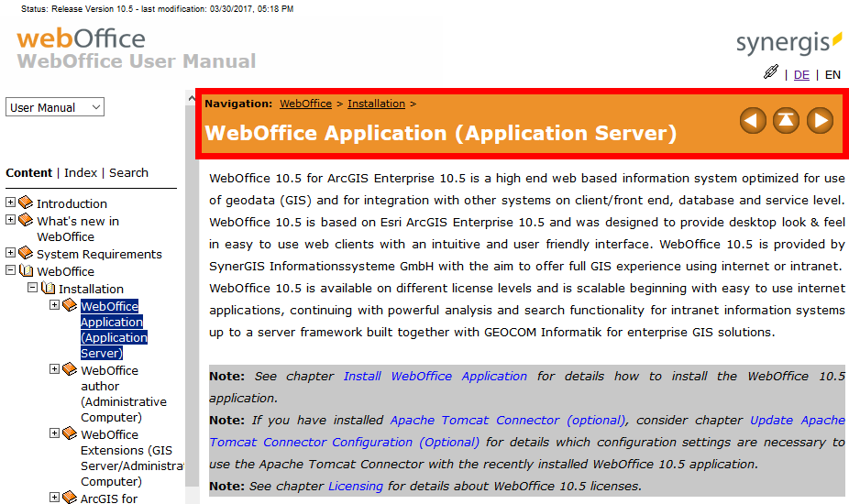
Task: Open the User Manual dropdown
Action: pyautogui.click(x=54, y=107)
